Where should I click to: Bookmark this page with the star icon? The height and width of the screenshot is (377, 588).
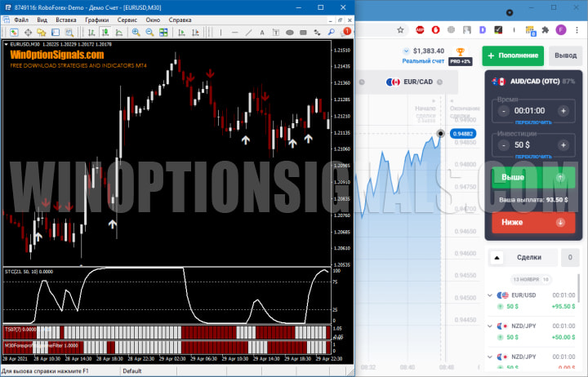401,29
